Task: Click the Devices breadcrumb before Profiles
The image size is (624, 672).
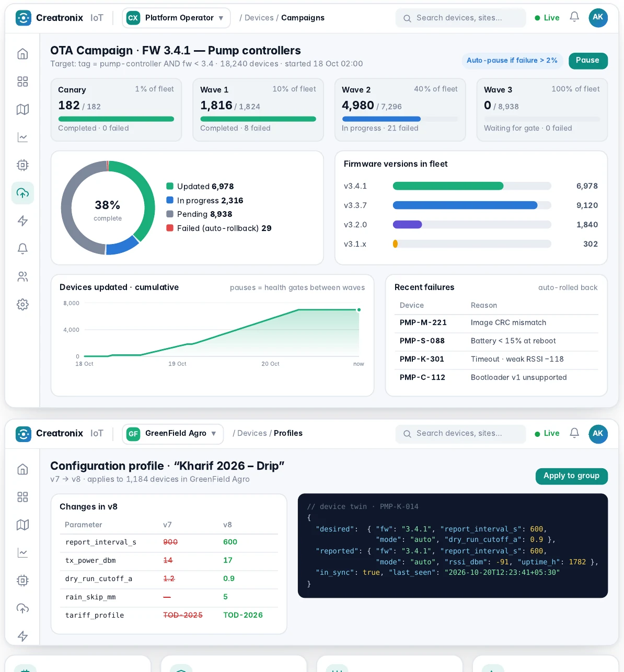Action: point(252,433)
